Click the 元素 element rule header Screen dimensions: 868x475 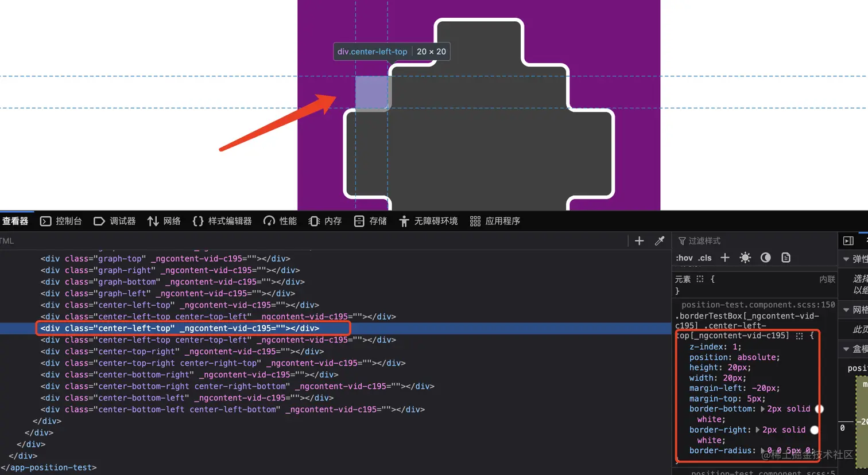pos(683,279)
